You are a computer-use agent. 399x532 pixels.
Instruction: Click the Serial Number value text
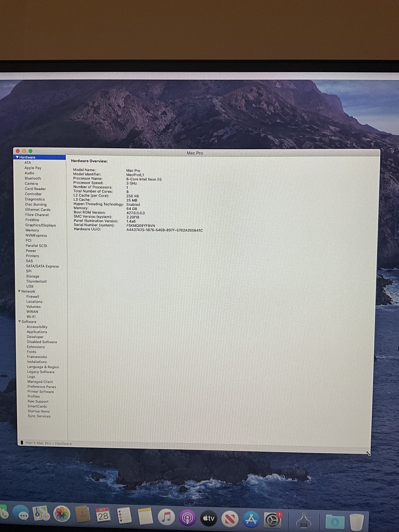coord(141,225)
